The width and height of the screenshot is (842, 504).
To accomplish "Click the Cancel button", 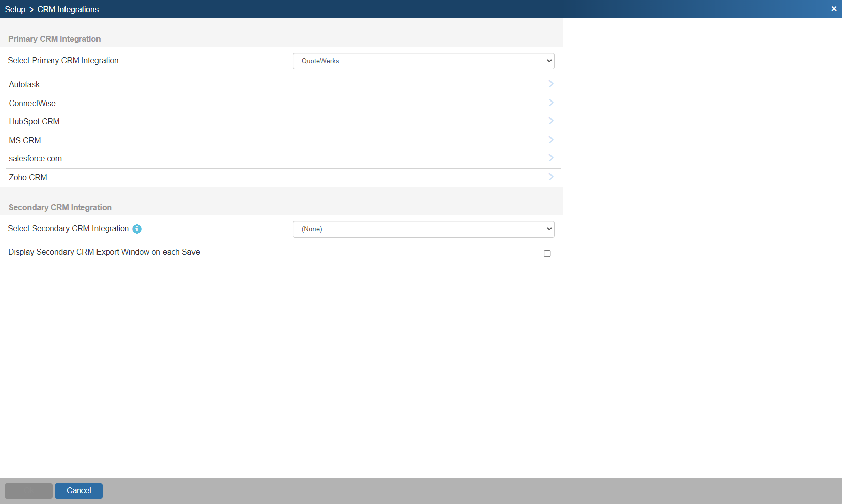I will [79, 491].
